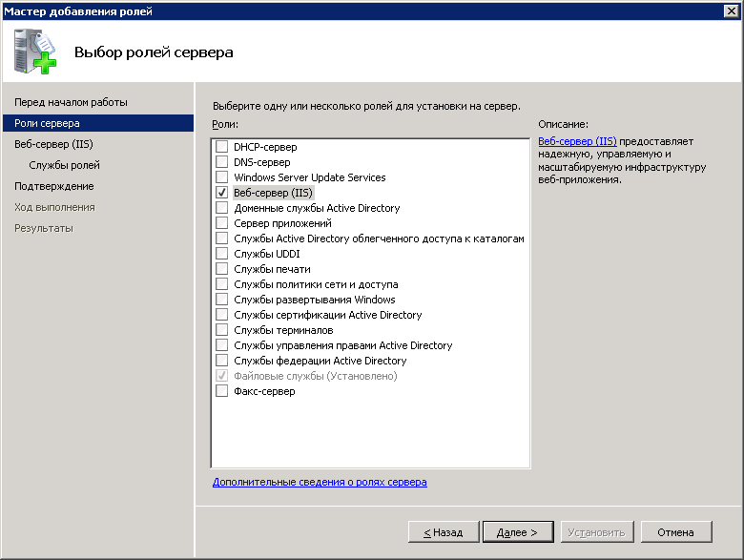Check the Службы UDDI checkbox
The height and width of the screenshot is (560, 744).
pyautogui.click(x=221, y=254)
